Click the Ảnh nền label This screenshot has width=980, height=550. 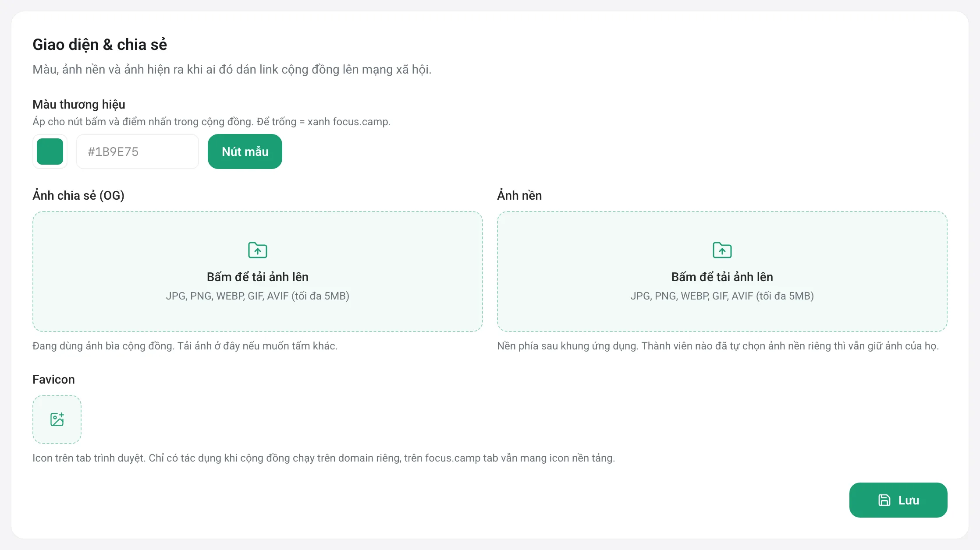pyautogui.click(x=519, y=195)
